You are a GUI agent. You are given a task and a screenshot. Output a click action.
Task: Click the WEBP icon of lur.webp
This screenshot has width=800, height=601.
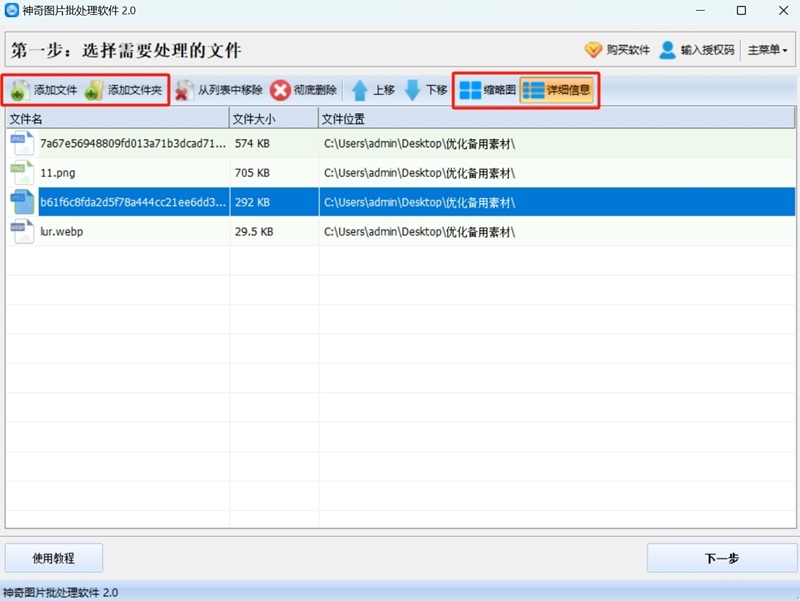(x=22, y=231)
